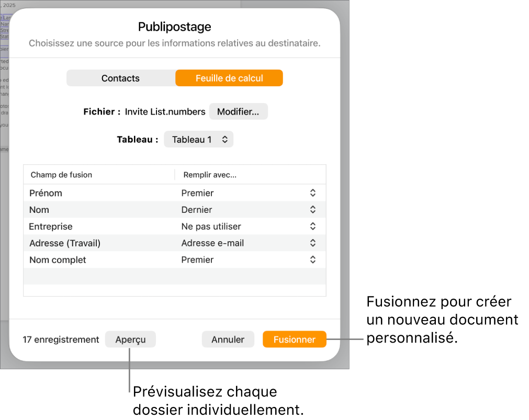Start the merge with Fusionner
529x420 pixels.
(294, 339)
